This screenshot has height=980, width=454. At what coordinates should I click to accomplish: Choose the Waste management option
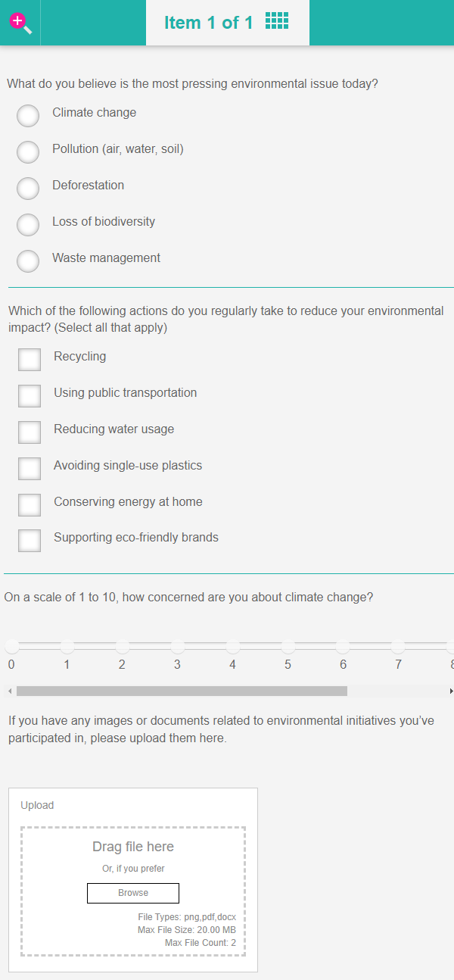point(28,261)
